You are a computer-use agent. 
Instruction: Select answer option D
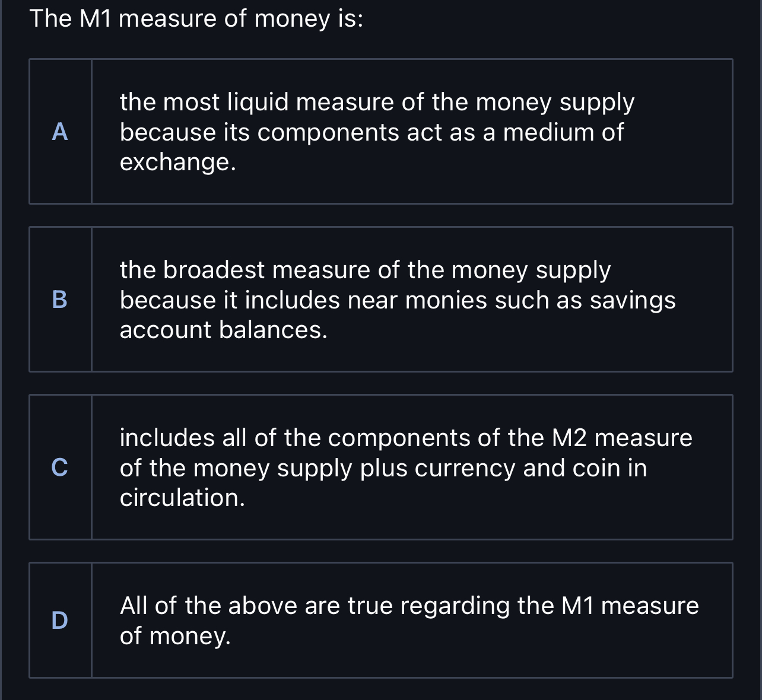[380, 620]
